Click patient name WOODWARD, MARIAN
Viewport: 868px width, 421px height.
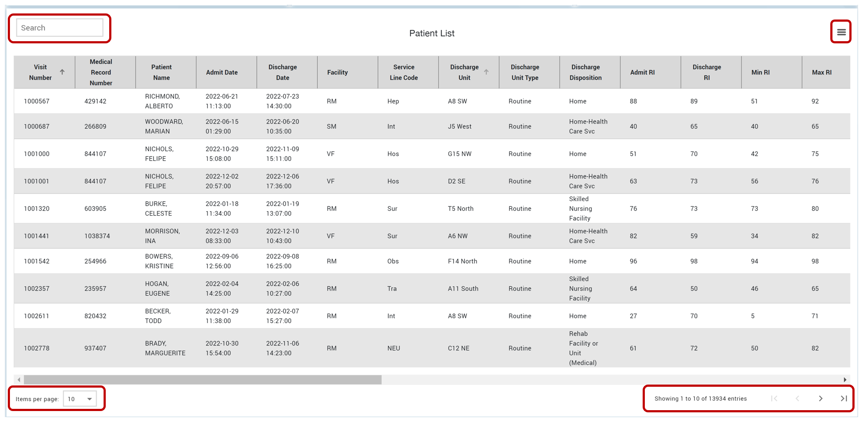pos(164,126)
